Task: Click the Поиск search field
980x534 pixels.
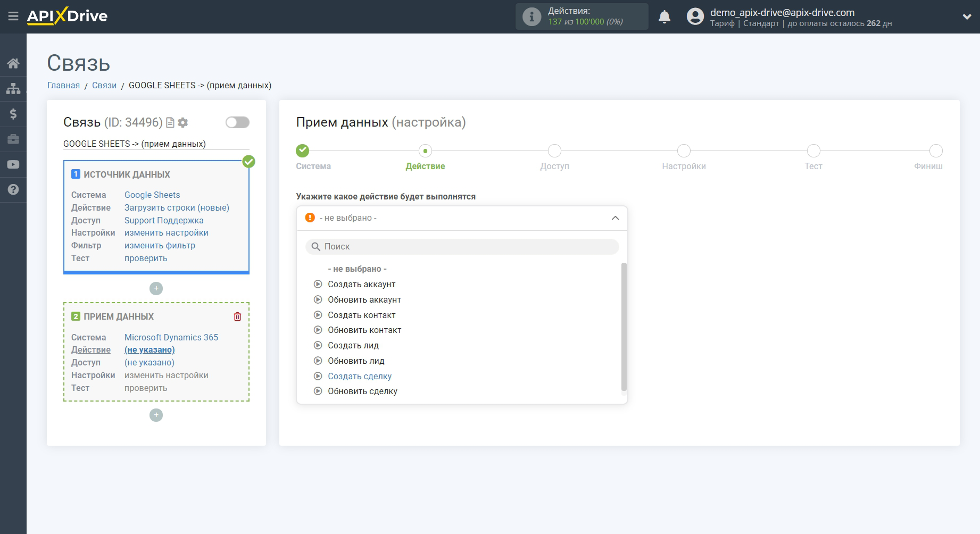Action: tap(462, 247)
